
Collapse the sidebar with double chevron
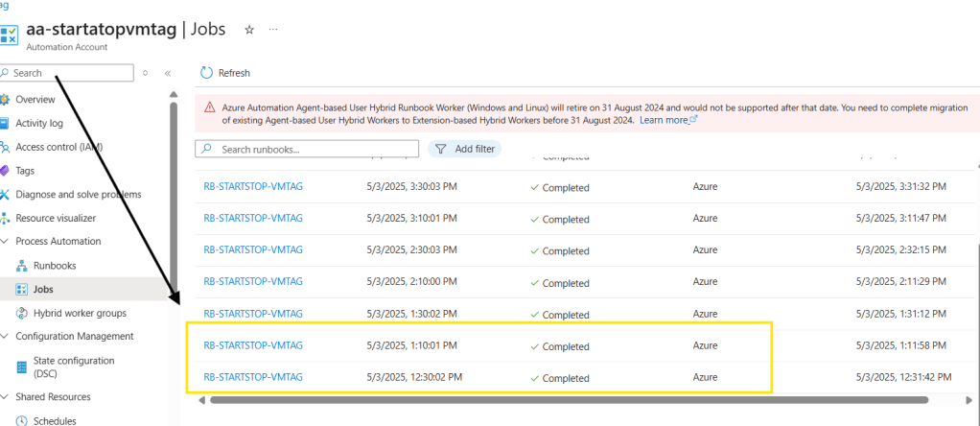click(x=167, y=73)
